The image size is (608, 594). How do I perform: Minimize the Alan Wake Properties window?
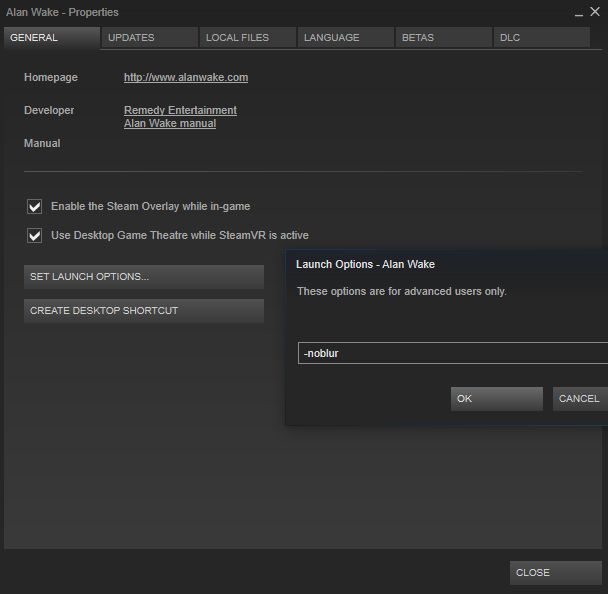click(579, 14)
